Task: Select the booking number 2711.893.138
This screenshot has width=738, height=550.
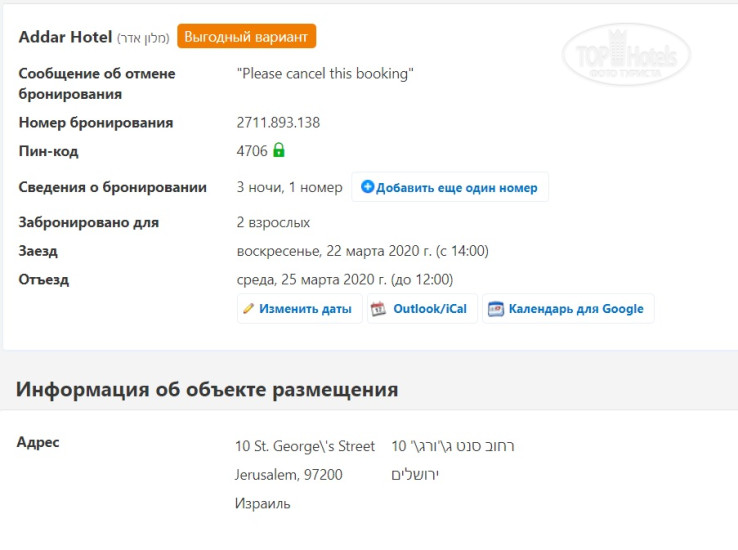Action: coord(278,123)
